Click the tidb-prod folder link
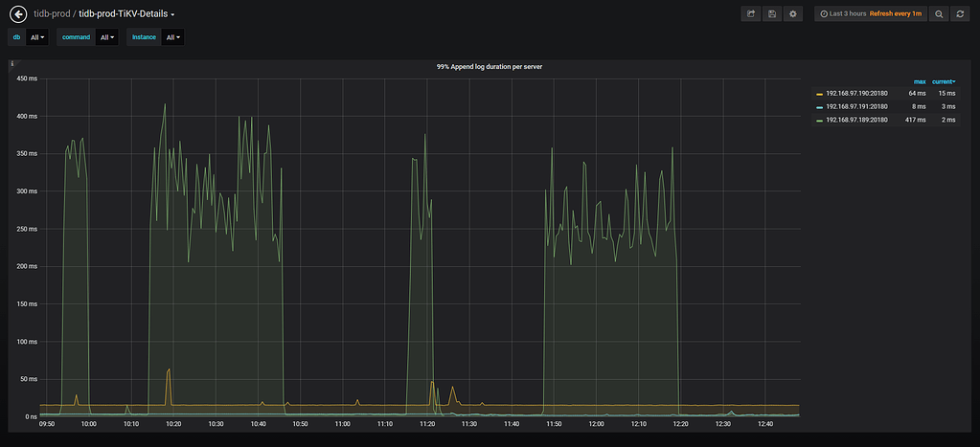The height and width of the screenshot is (447, 980). (52, 13)
